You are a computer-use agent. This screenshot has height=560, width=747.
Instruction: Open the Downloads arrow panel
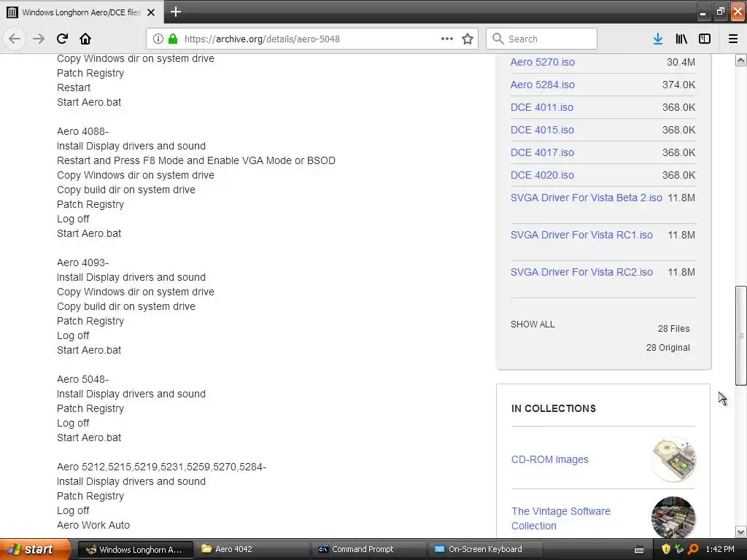pyautogui.click(x=658, y=39)
